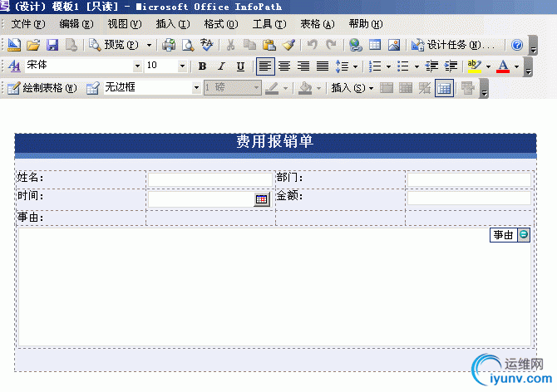The height and width of the screenshot is (392, 557).
Task: Open the 宋体 font name dropdown
Action: 137,66
